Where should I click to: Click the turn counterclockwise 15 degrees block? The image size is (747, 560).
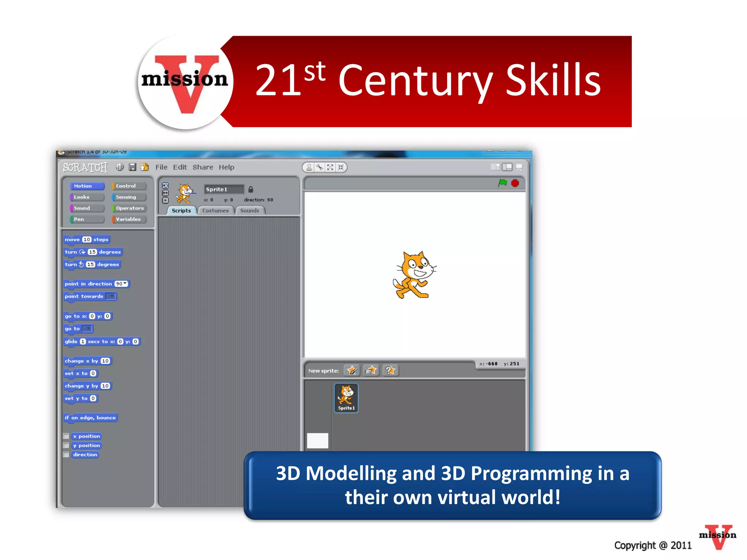pyautogui.click(x=92, y=264)
